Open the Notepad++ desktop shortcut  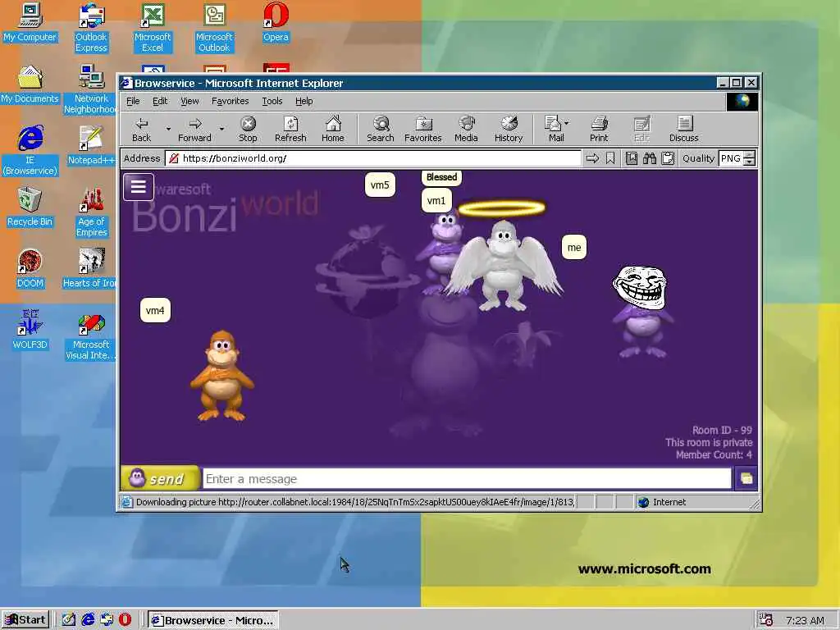pyautogui.click(x=91, y=146)
